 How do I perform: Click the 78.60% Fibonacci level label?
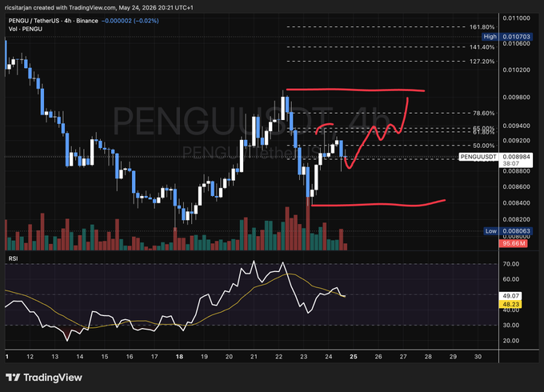[484, 113]
